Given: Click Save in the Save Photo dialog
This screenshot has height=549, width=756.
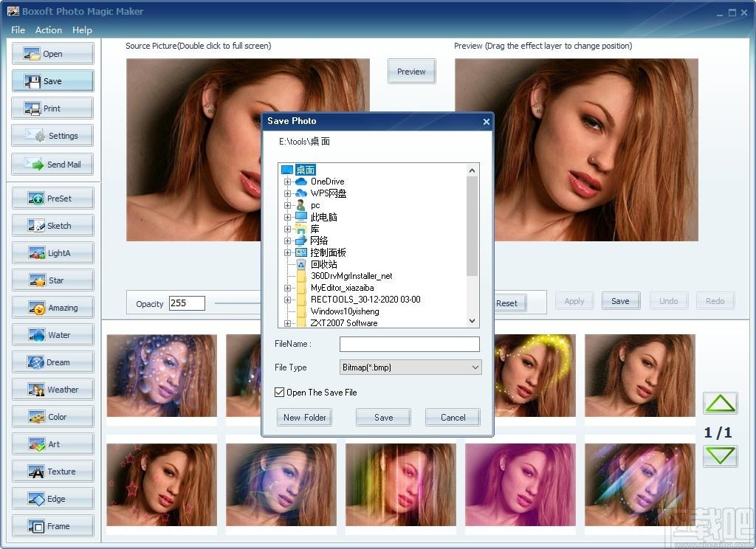Looking at the screenshot, I should pyautogui.click(x=383, y=418).
